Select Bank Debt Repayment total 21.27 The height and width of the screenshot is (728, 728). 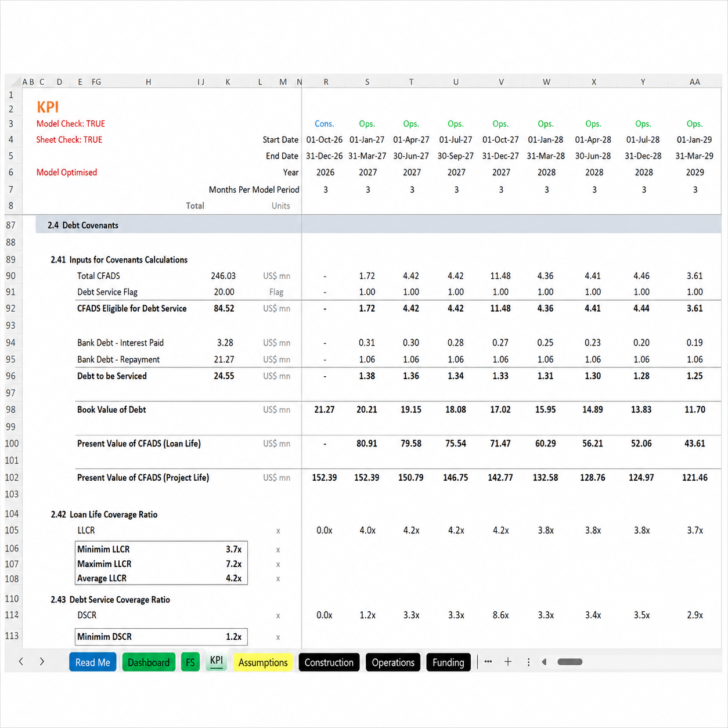click(x=224, y=360)
